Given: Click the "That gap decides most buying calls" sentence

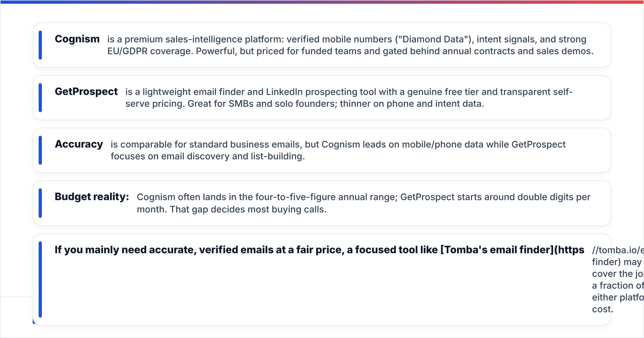Looking at the screenshot, I should [x=248, y=209].
